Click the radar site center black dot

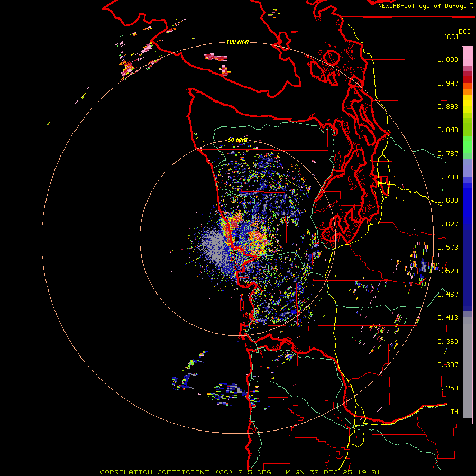[x=236, y=239]
